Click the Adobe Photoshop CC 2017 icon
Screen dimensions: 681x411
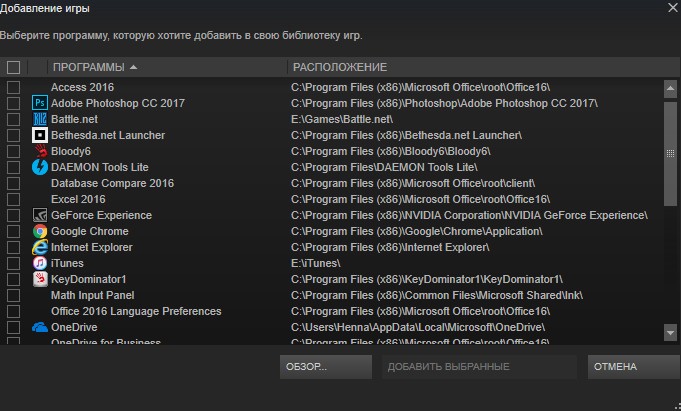point(40,103)
